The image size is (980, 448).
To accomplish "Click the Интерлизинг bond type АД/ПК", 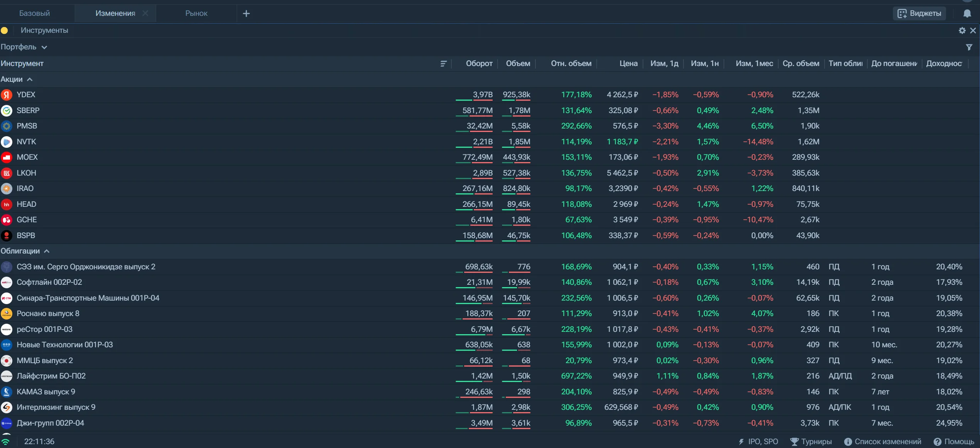I will [x=840, y=407].
